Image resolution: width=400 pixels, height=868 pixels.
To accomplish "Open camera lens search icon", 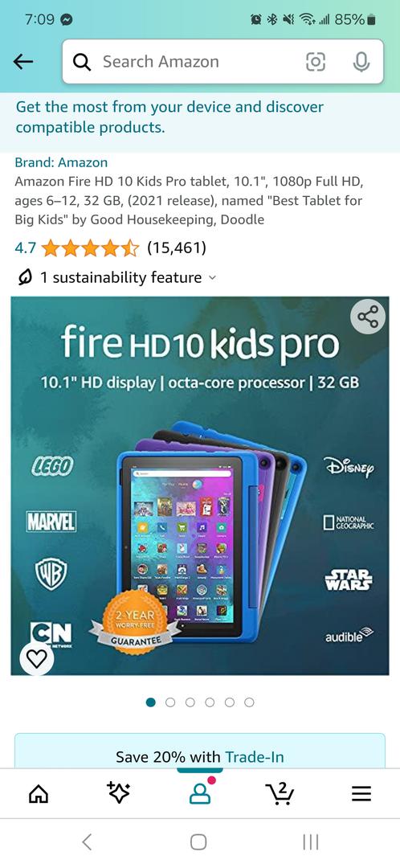I will pyautogui.click(x=316, y=62).
